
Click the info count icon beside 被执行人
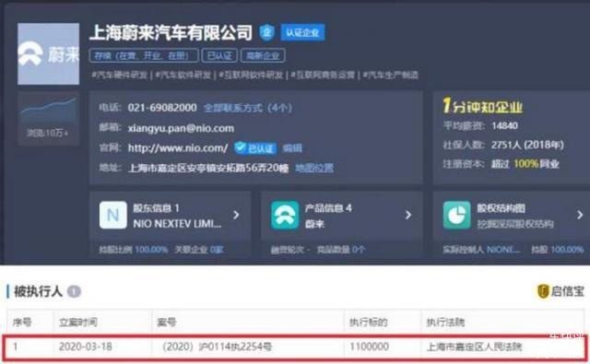point(74,291)
